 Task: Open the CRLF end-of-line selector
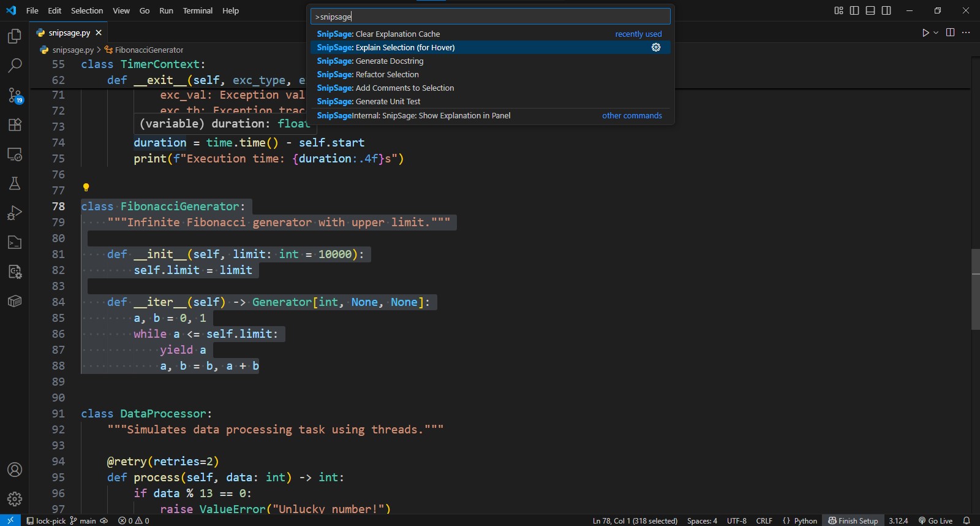coord(764,520)
